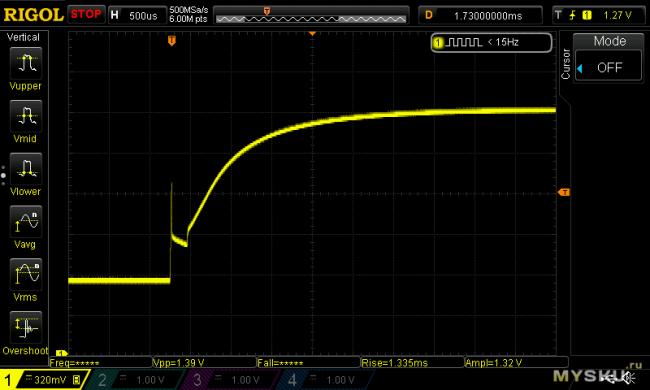This screenshot has width=650, height=390.
Task: Select the Vmid measurement icon
Action: pos(26,116)
